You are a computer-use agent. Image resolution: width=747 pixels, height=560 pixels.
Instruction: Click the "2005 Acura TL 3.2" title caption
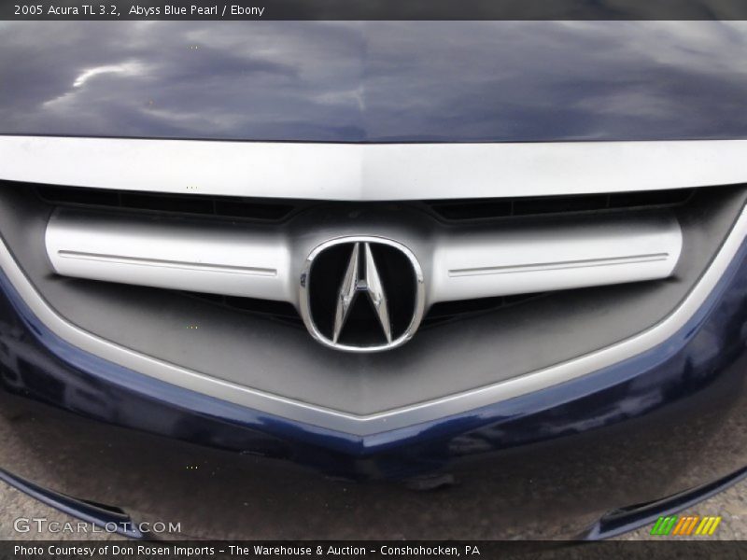pos(66,10)
